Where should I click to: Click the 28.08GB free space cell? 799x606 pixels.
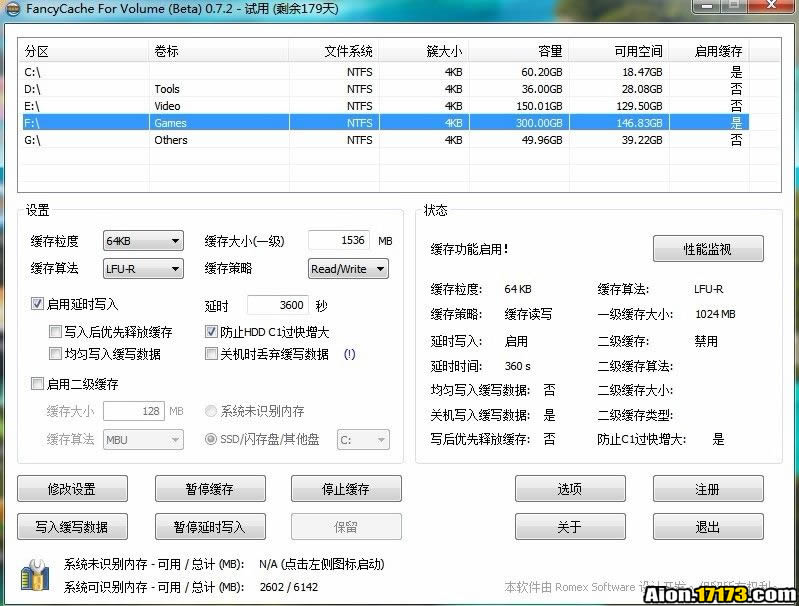642,89
